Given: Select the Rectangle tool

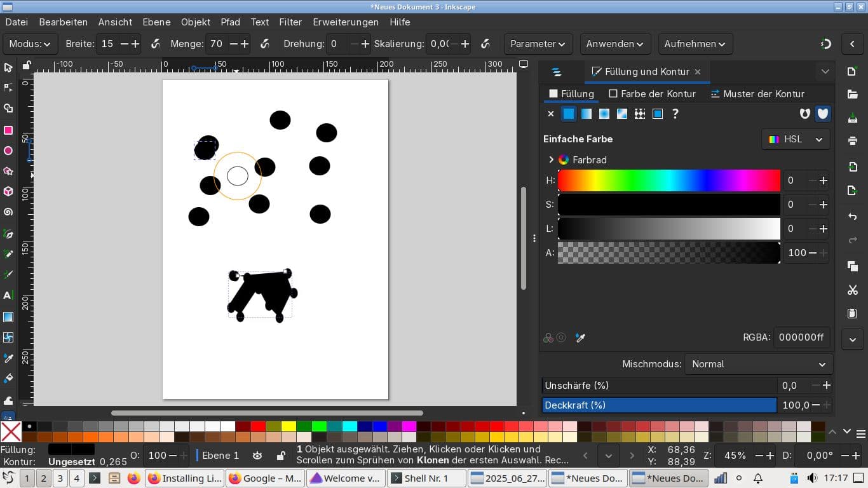Looking at the screenshot, I should [8, 130].
